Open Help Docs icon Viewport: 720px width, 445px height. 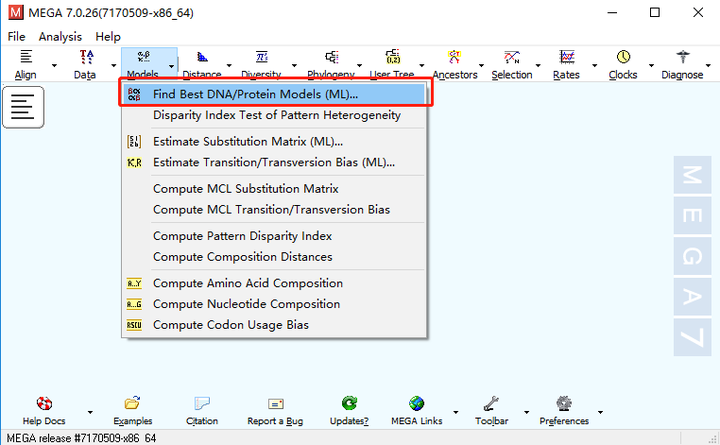coord(44,403)
